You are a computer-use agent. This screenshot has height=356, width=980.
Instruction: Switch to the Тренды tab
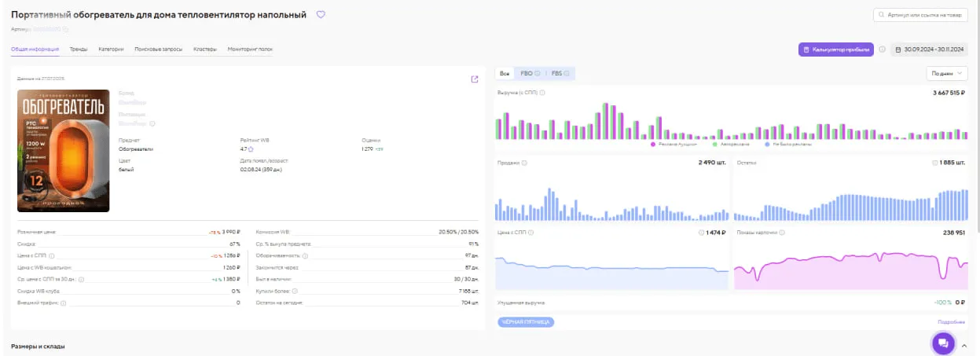click(x=79, y=50)
